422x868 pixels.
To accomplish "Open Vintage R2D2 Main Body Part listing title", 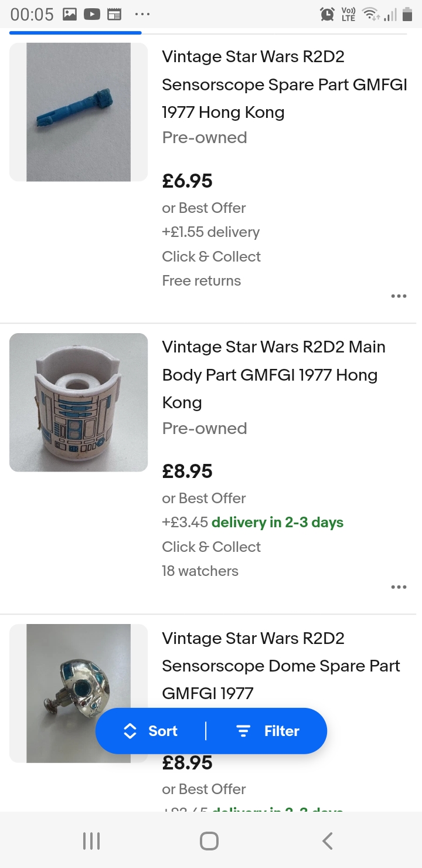I will (274, 375).
